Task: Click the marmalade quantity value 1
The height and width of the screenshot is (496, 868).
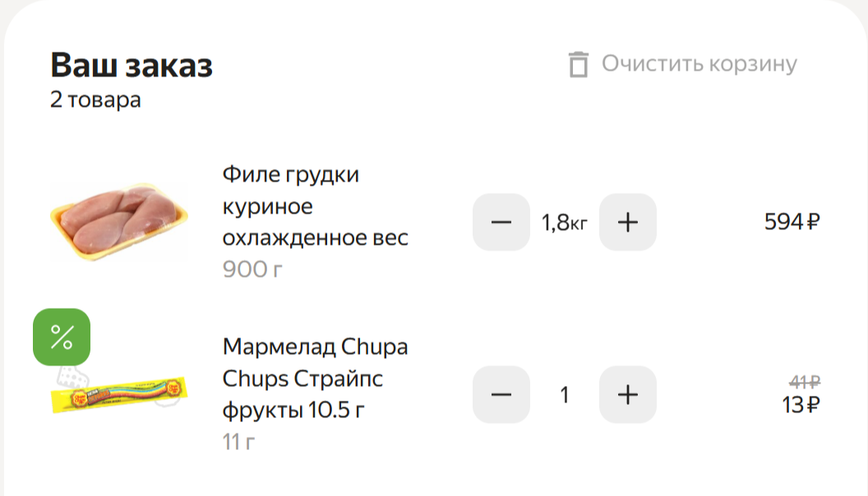Action: pyautogui.click(x=565, y=395)
